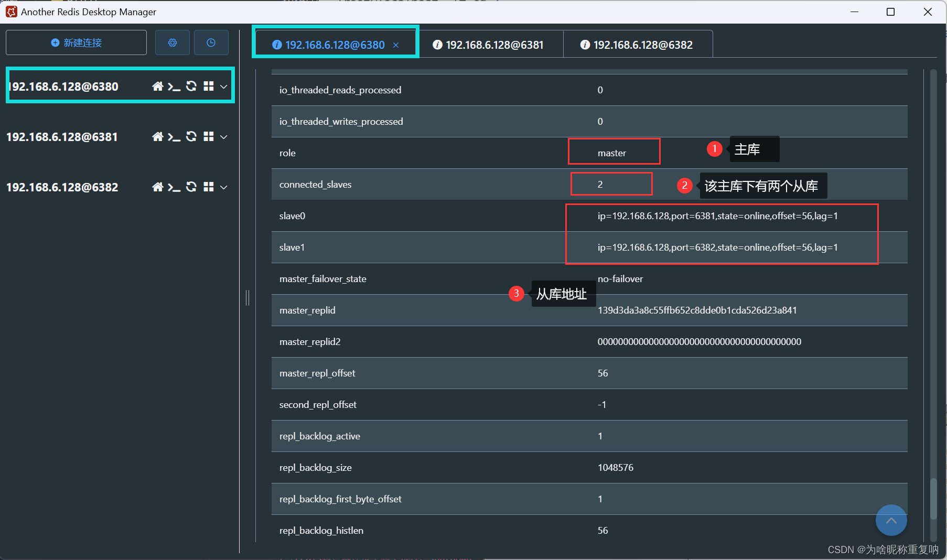Click the master_replid2 zeros value

[700, 342]
